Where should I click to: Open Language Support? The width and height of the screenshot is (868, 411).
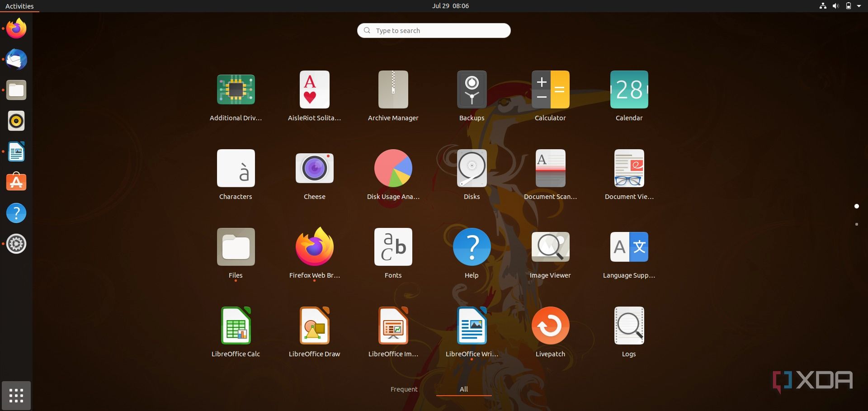click(629, 247)
